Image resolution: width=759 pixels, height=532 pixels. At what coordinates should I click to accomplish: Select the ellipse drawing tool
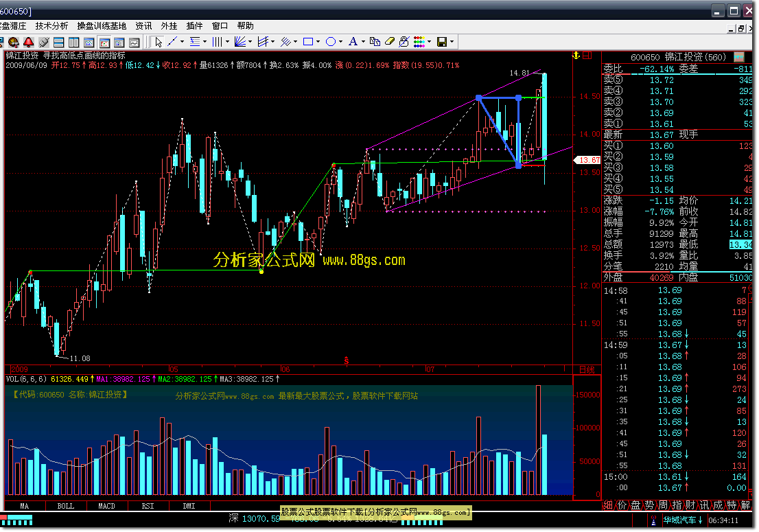click(331, 42)
